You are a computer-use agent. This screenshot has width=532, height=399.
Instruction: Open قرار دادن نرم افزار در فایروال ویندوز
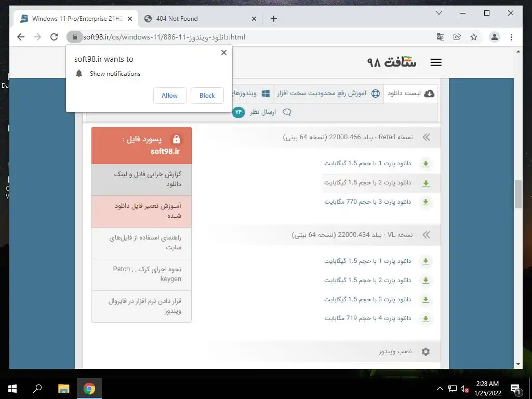pyautogui.click(x=141, y=307)
